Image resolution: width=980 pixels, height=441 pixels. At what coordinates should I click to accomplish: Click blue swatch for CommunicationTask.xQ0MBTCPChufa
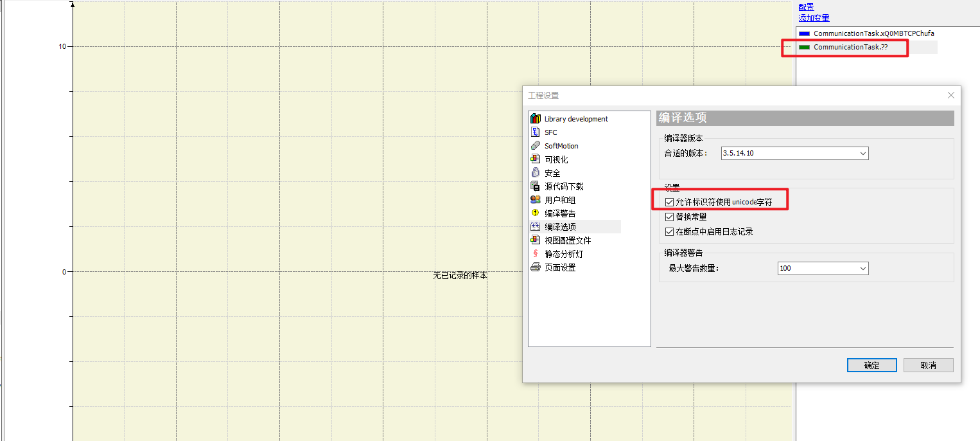pos(804,33)
